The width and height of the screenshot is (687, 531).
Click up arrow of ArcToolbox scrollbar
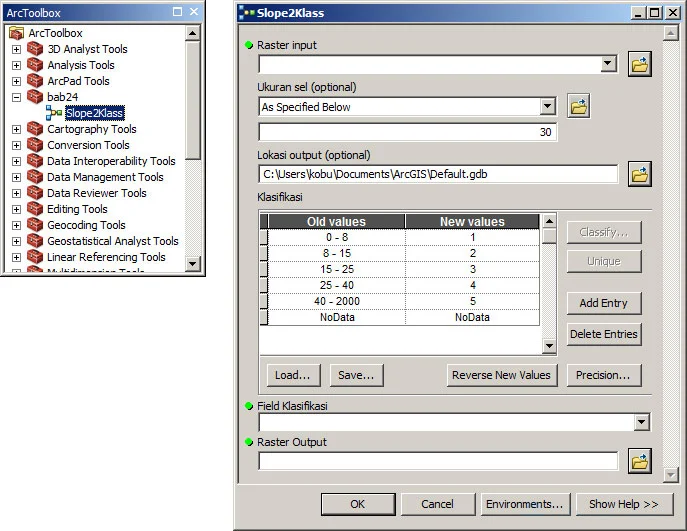tap(193, 33)
